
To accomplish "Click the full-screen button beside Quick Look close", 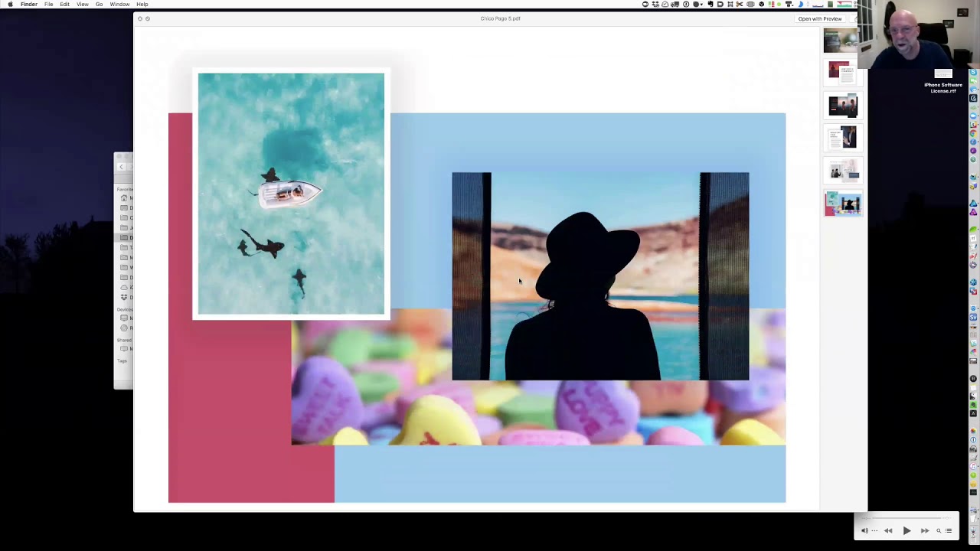I will point(148,18).
